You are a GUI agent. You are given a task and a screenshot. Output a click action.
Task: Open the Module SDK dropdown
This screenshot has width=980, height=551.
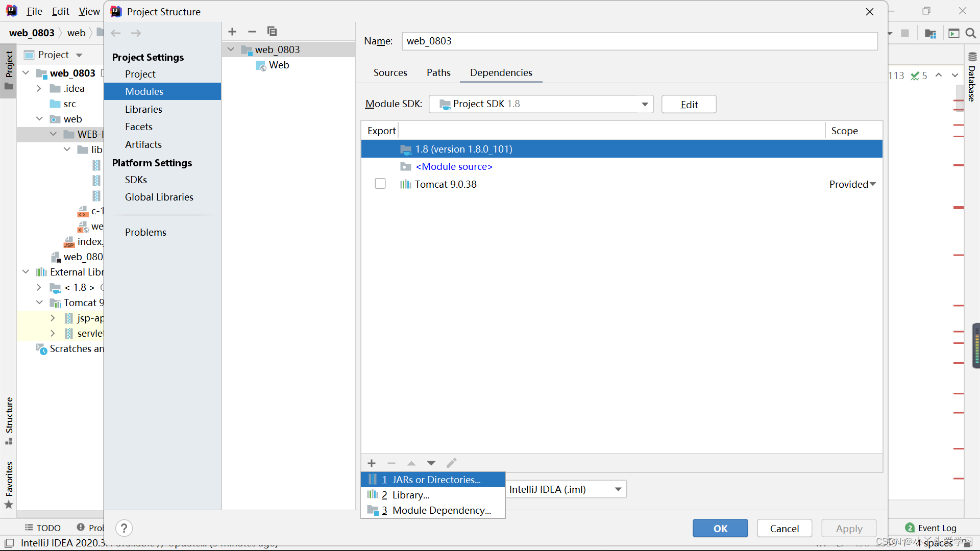click(x=541, y=104)
